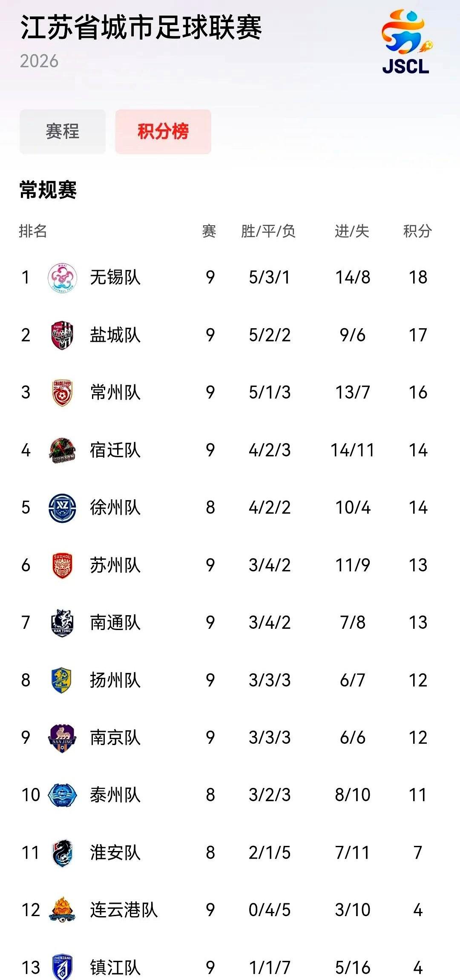Tap the 胜/平/负 column header

click(x=268, y=231)
